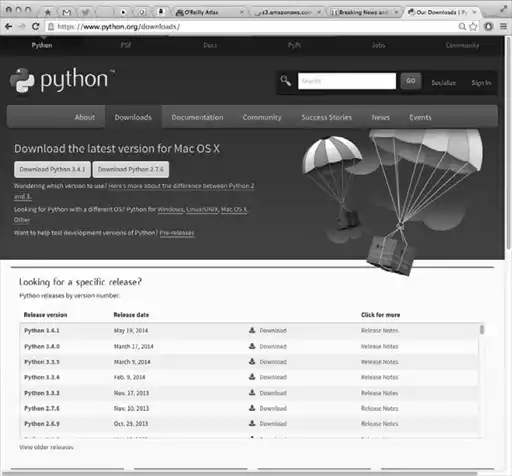The height and width of the screenshot is (476, 512).
Task: Click download icon for Python 3.3.5 row
Action: pyautogui.click(x=252, y=362)
